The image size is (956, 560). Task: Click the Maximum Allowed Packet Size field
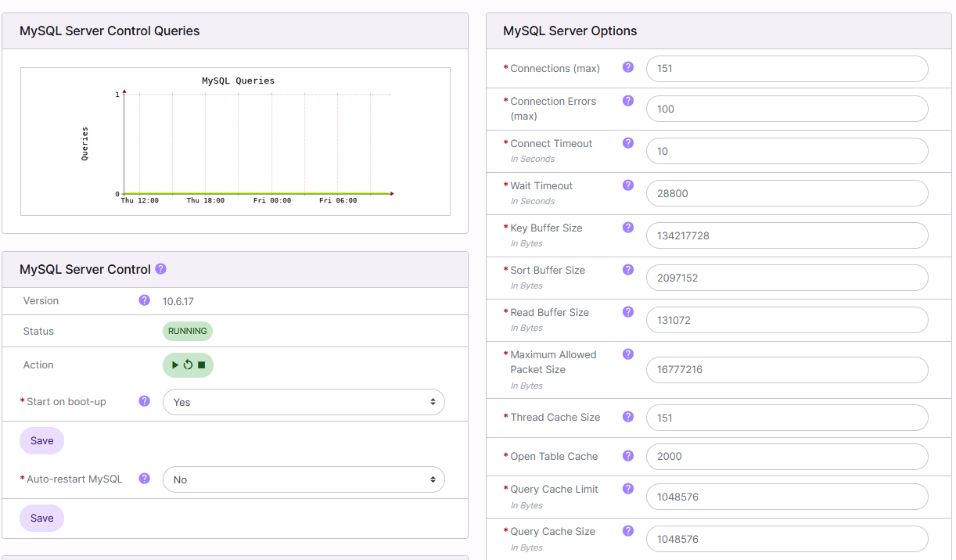point(787,370)
